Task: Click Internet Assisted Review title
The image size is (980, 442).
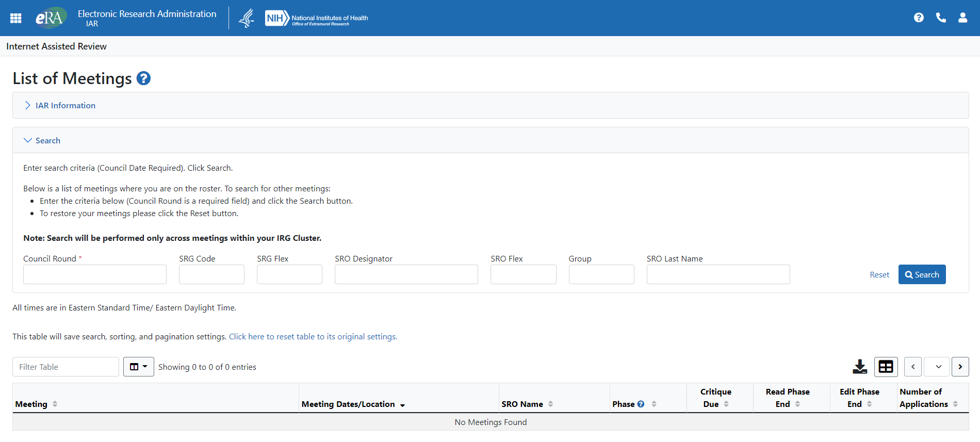Action: [56, 46]
